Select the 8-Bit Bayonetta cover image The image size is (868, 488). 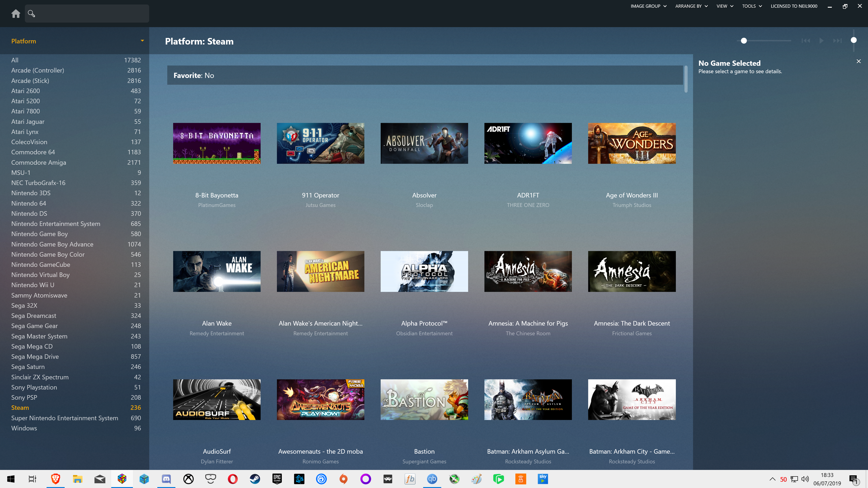click(x=217, y=143)
